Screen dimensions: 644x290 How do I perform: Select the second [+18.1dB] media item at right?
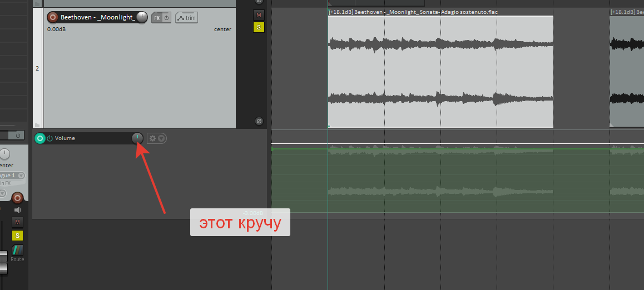(x=627, y=72)
